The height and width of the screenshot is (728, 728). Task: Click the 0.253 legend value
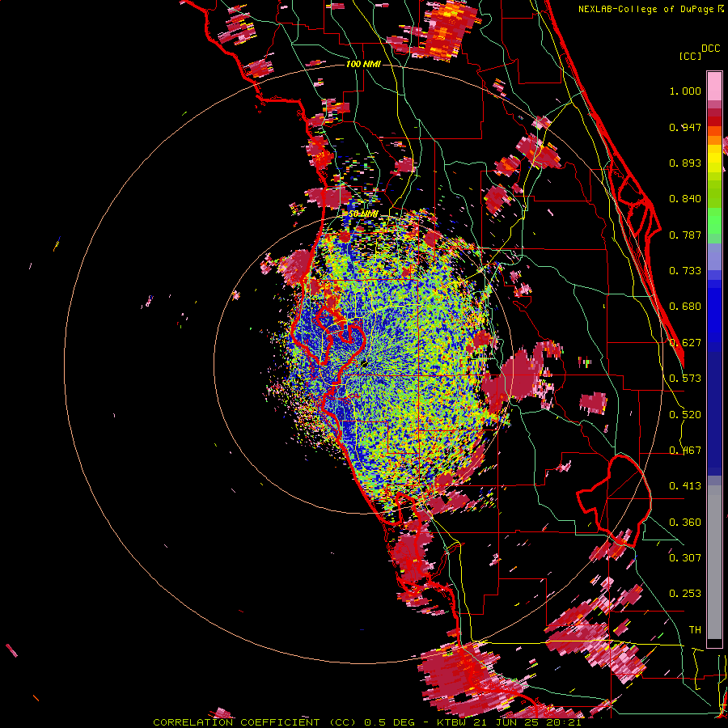pyautogui.click(x=685, y=594)
